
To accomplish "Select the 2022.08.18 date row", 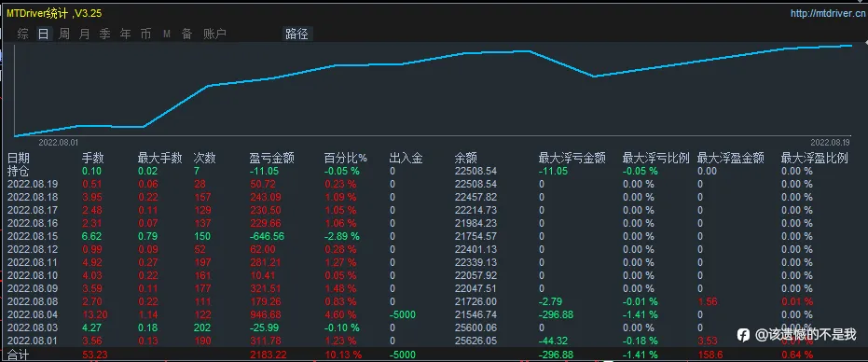I will (33, 197).
